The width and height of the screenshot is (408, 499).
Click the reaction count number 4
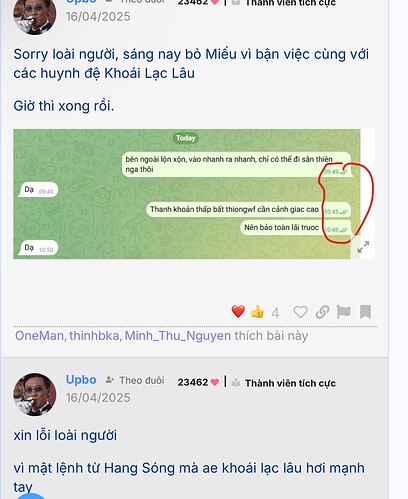(275, 313)
